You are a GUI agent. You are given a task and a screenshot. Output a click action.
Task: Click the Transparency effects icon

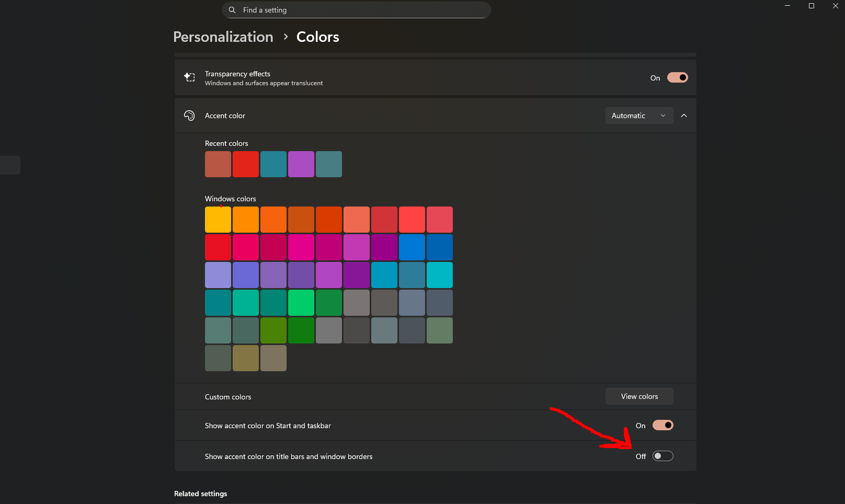click(189, 77)
